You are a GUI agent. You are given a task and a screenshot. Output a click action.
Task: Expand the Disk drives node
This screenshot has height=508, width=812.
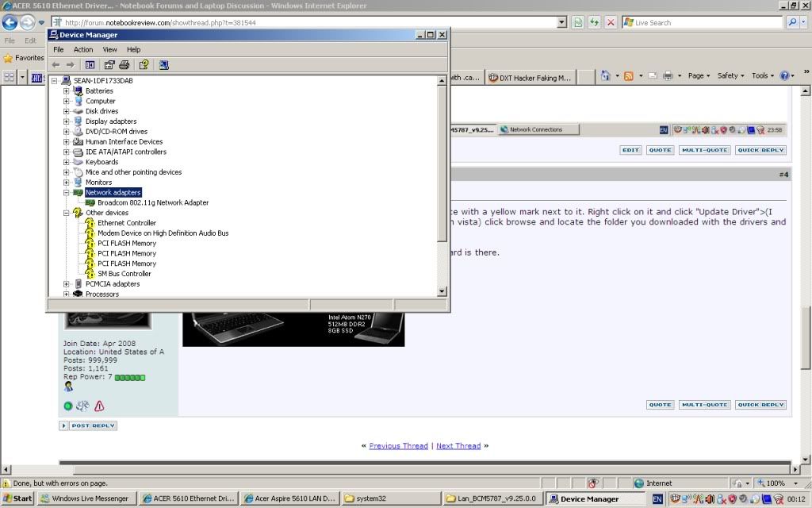tap(67, 111)
